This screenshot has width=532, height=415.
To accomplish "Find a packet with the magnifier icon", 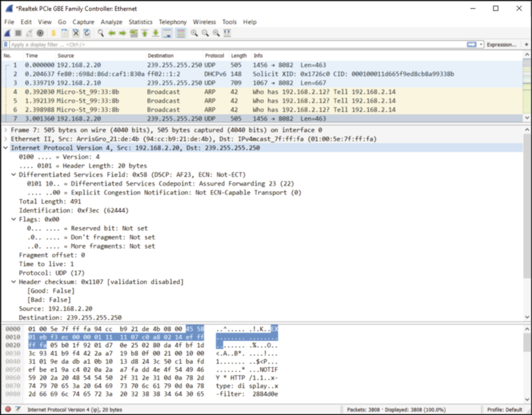I will click(101, 33).
